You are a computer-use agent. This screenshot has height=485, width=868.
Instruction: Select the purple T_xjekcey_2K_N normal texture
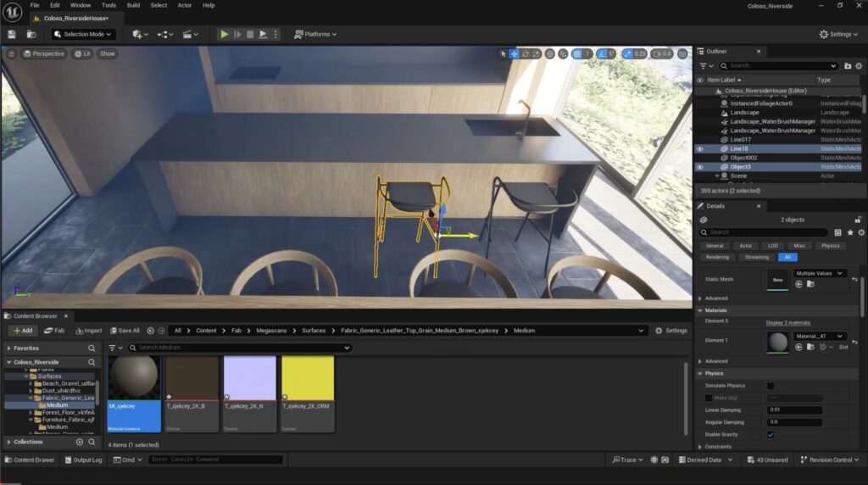pos(250,393)
